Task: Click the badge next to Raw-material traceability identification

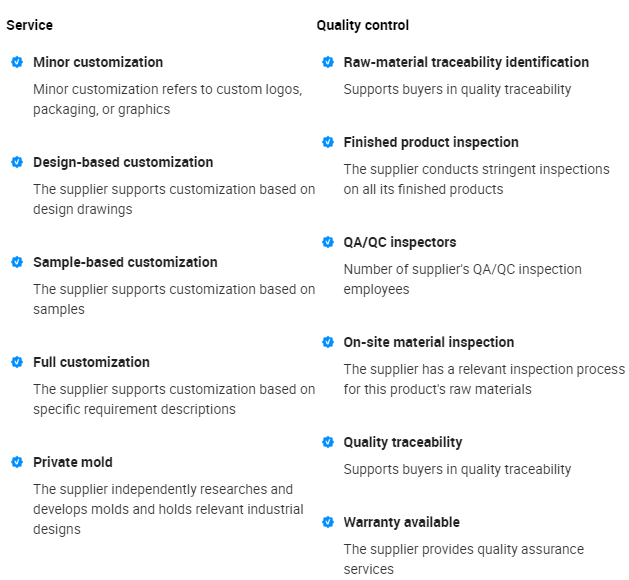Action: click(x=328, y=62)
